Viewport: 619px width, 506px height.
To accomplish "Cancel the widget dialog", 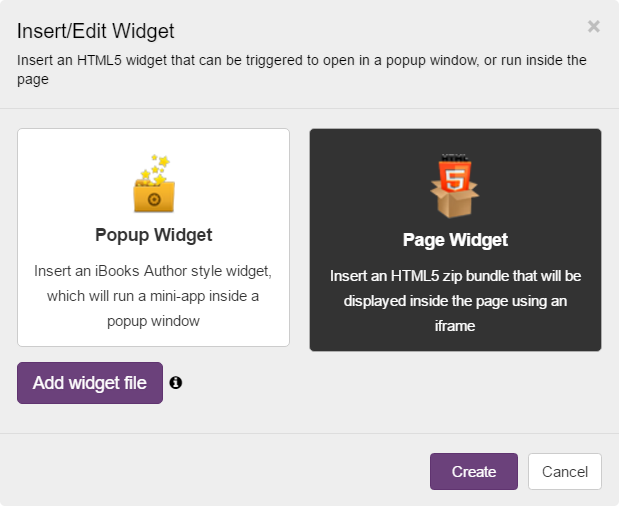I will (564, 472).
